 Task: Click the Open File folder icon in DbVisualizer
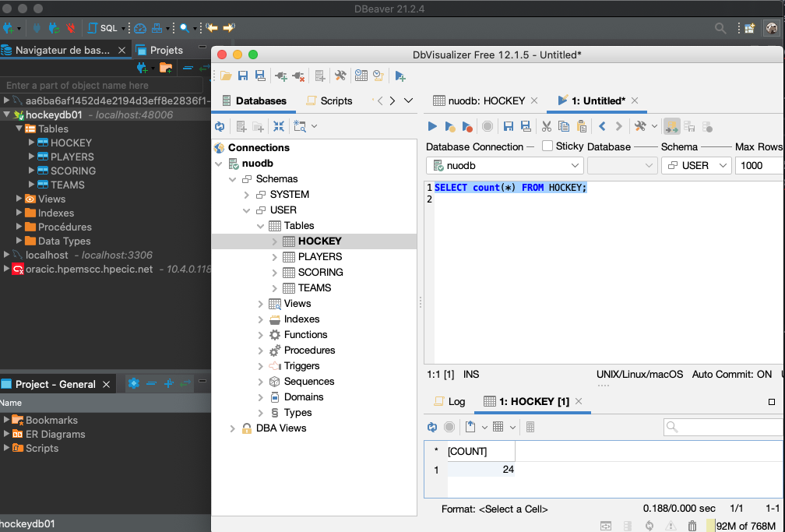pyautogui.click(x=226, y=76)
